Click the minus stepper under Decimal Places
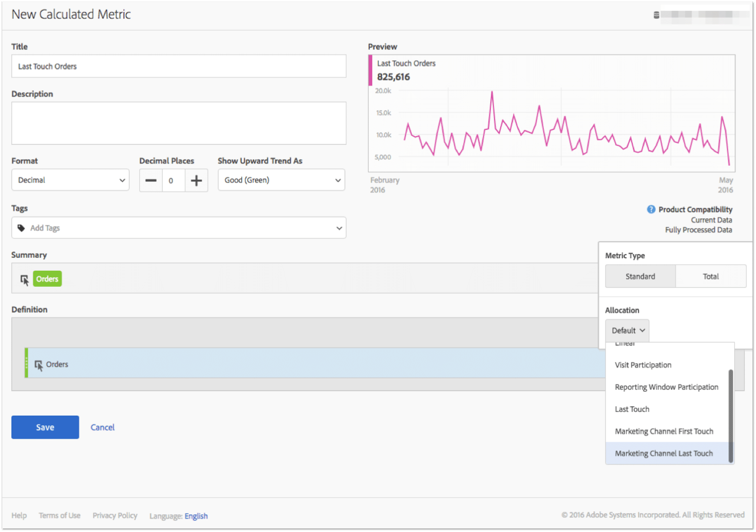 point(150,180)
